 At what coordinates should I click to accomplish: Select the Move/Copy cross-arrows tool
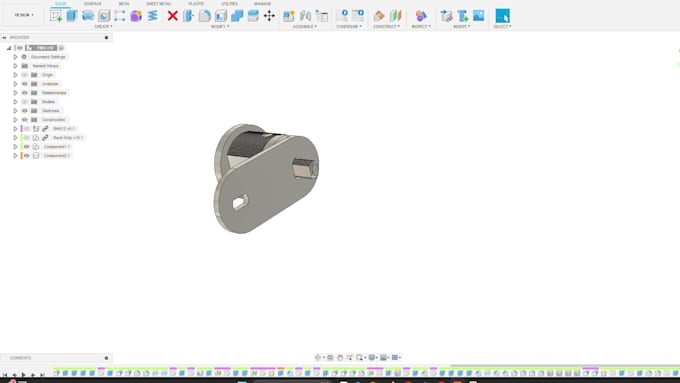[269, 16]
